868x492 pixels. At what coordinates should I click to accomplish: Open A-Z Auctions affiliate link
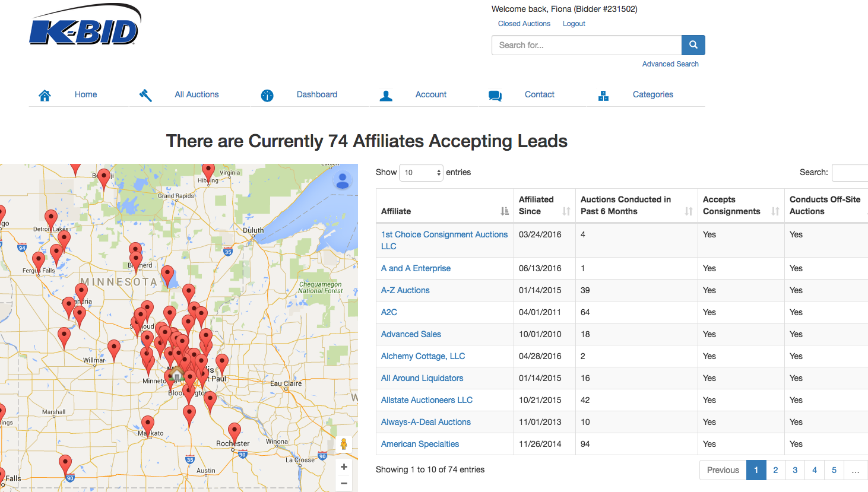[405, 290]
